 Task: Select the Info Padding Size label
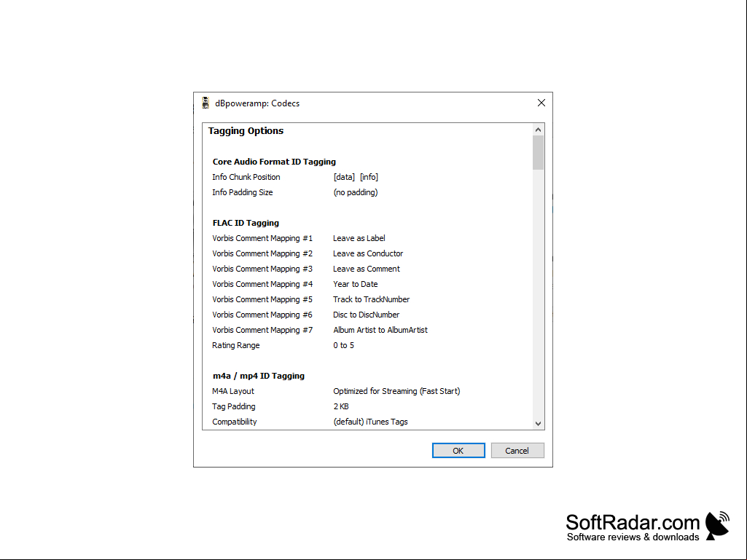[x=243, y=192]
